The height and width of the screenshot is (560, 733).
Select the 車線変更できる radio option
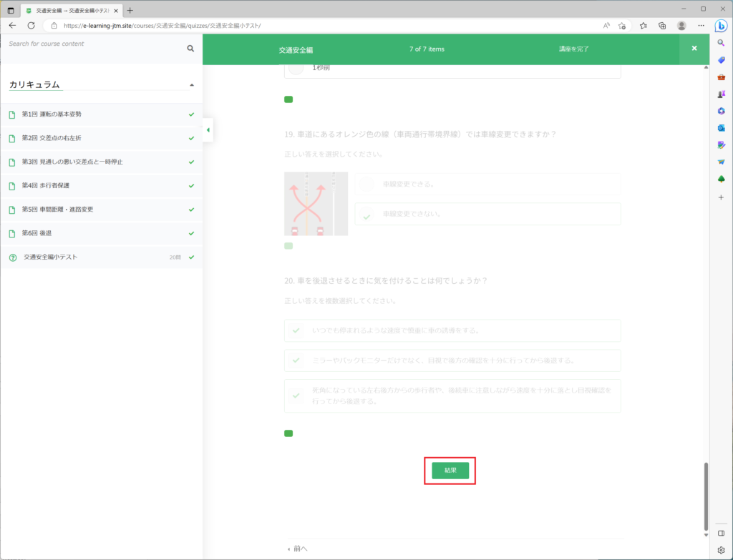pos(366,184)
